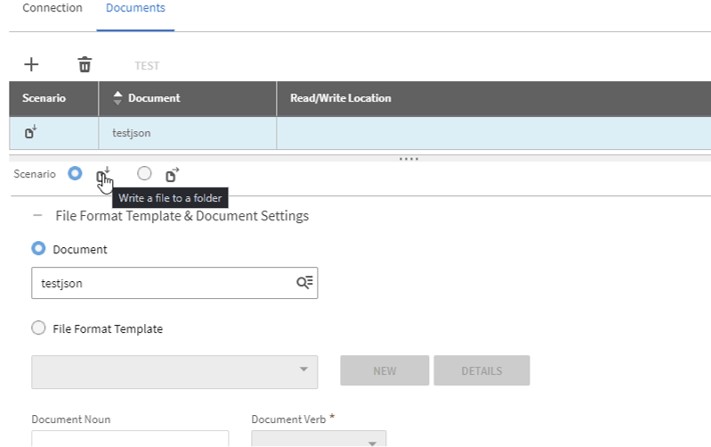The image size is (711, 447).
Task: Click the write-file scenario icon in table row
Action: 30,132
